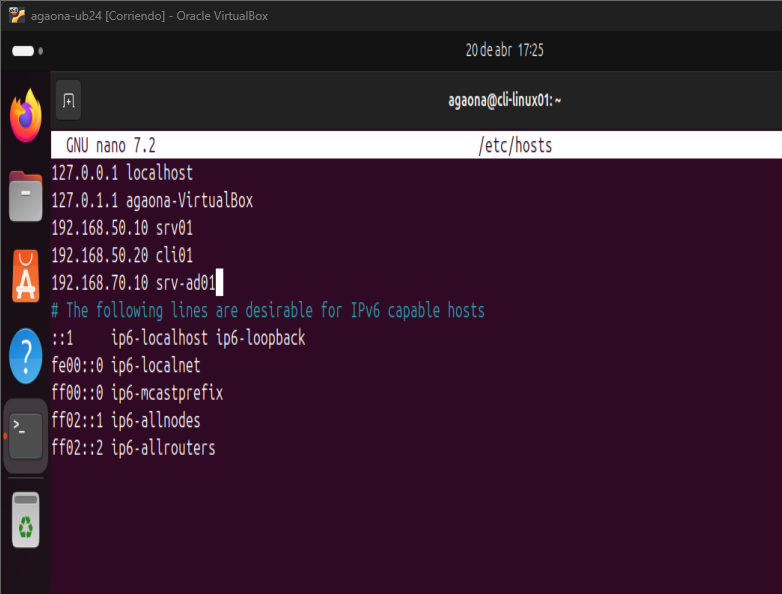Open the Activities overview indicator
This screenshot has width=782, height=594.
[x=29, y=51]
